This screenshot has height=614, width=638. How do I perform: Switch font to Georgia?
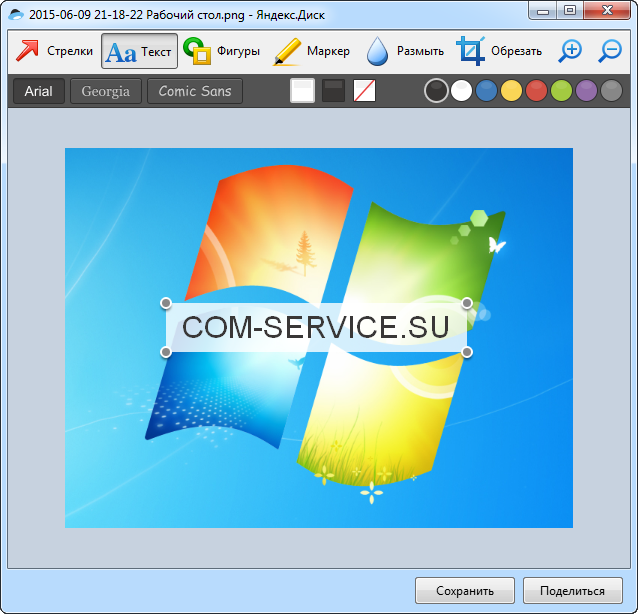(x=106, y=91)
